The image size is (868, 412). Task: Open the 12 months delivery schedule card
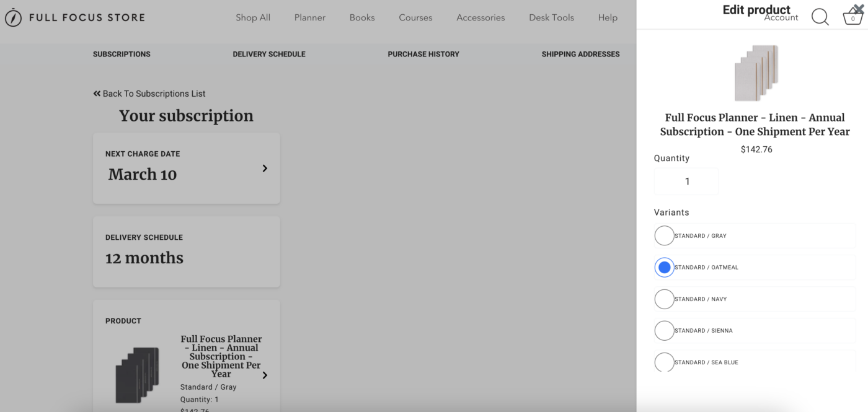(x=187, y=252)
